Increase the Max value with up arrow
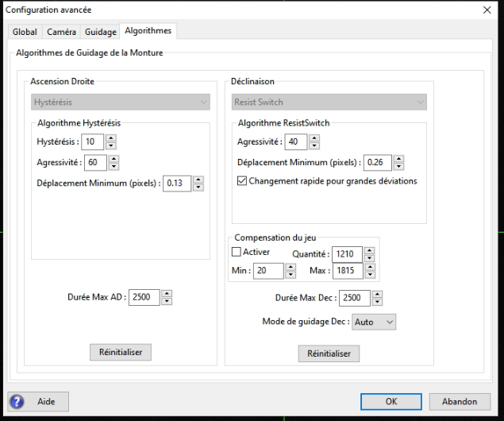Image resolution: width=504 pixels, height=421 pixels. point(371,267)
